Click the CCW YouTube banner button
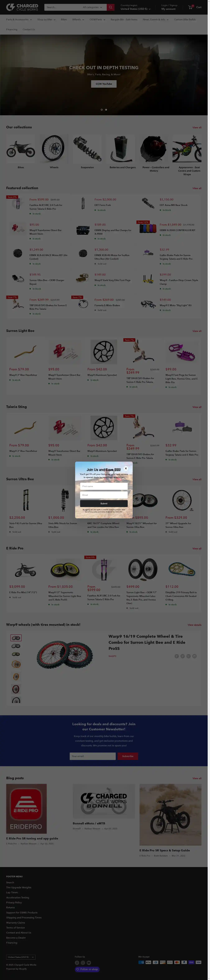Image resolution: width=210 pixels, height=980 pixels. (104, 84)
